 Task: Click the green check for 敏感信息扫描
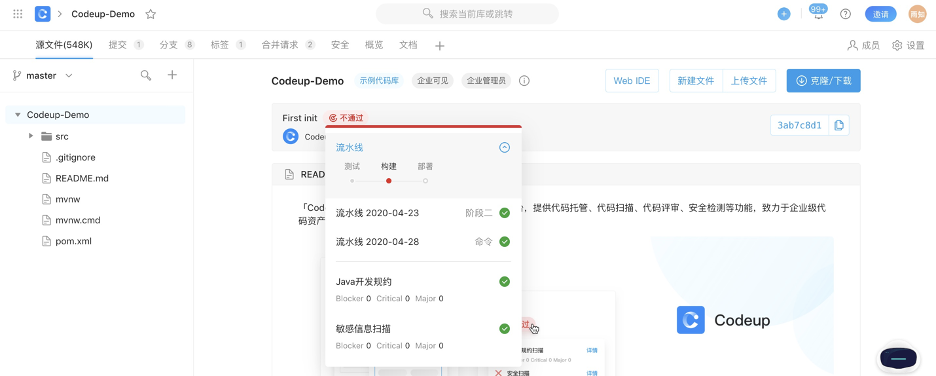tap(504, 328)
